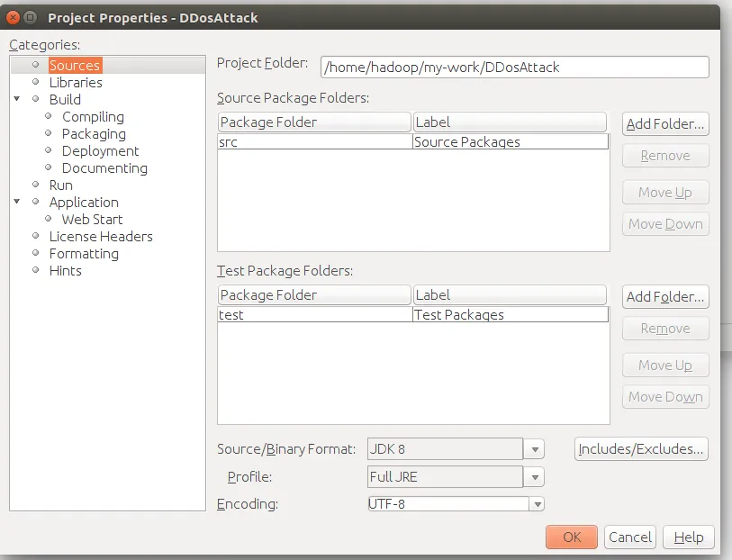Confirm with the OK button

pos(572,537)
